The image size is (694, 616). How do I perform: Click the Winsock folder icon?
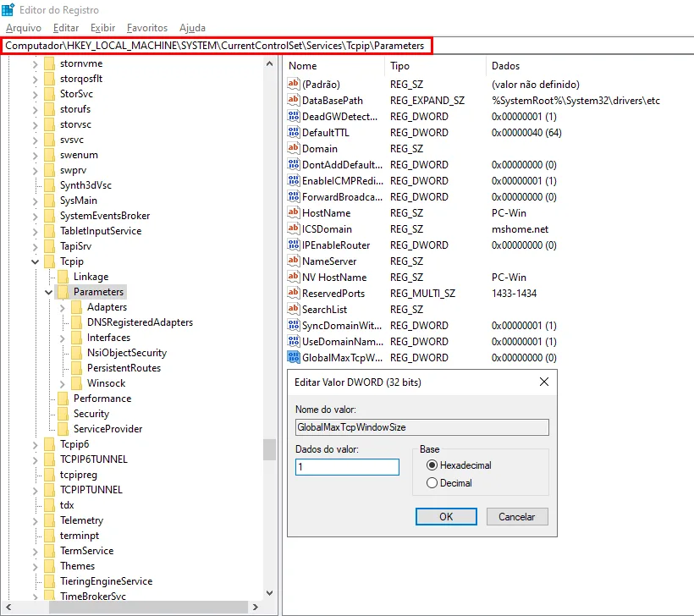(76, 382)
